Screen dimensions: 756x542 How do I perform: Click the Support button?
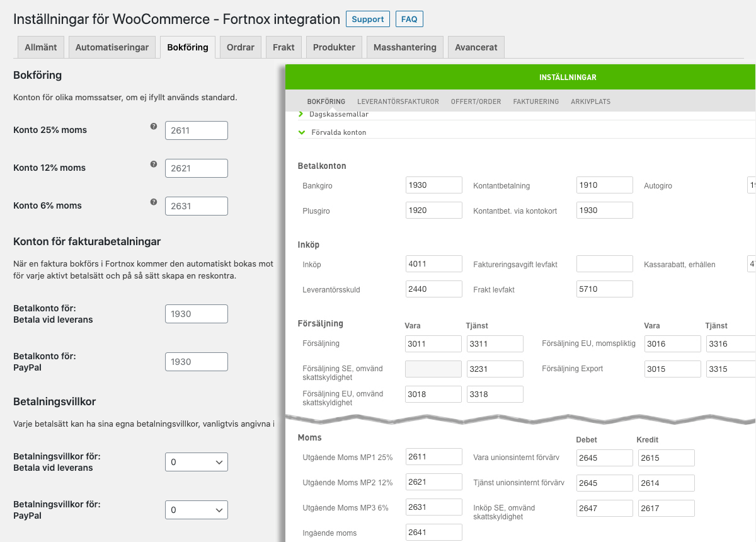pyautogui.click(x=367, y=20)
